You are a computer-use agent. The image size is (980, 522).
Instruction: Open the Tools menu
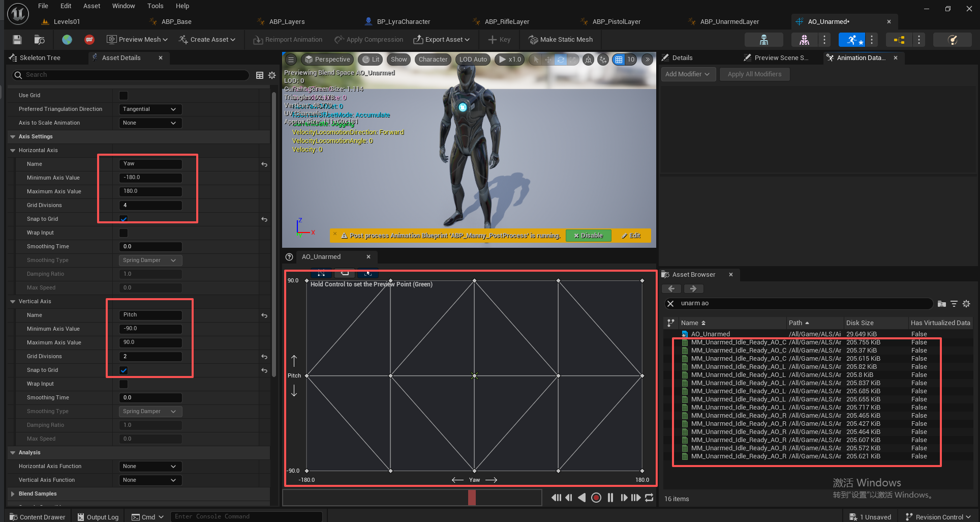point(156,6)
